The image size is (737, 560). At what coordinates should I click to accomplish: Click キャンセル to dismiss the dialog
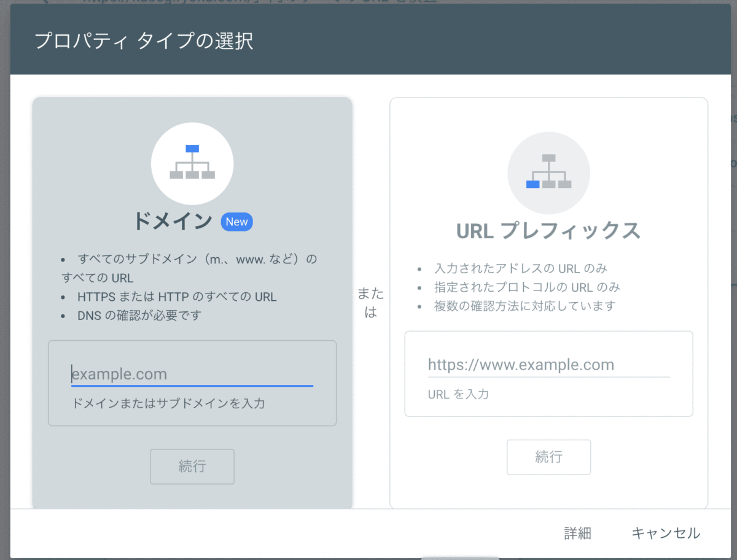pyautogui.click(x=666, y=533)
